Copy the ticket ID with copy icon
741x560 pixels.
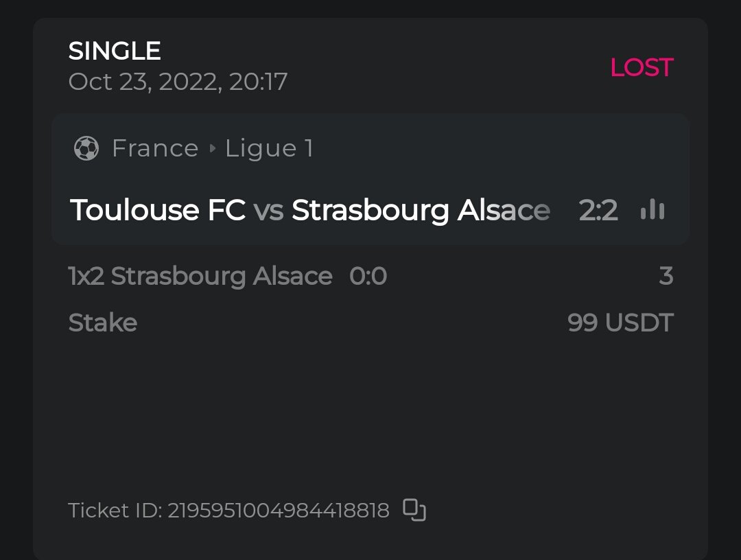(414, 510)
